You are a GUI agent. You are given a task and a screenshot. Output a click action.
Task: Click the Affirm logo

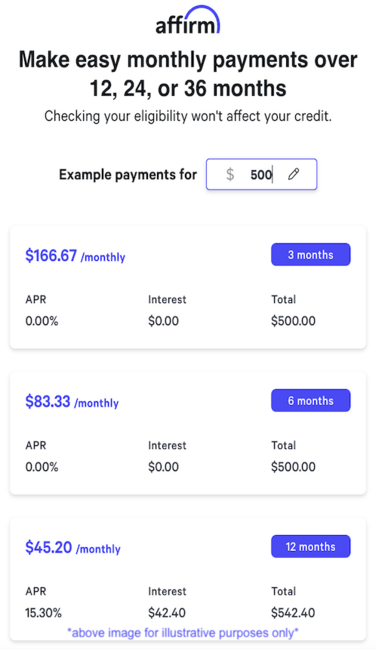[x=187, y=20]
